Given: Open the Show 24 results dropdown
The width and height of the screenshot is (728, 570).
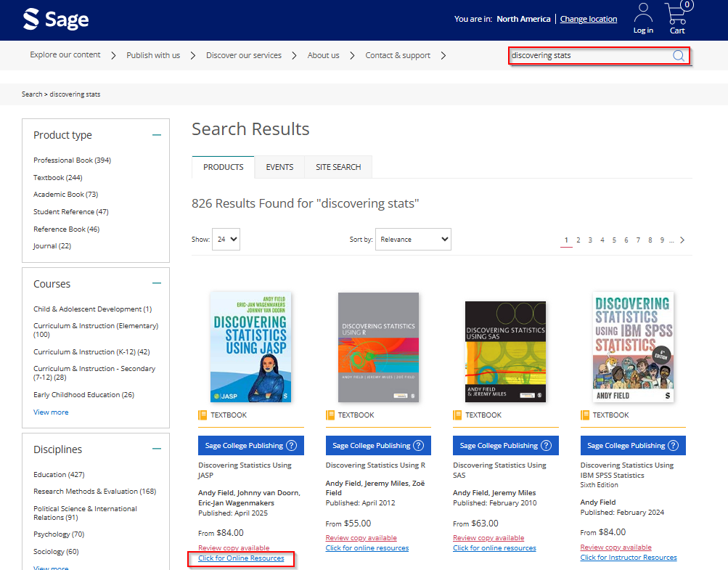Looking at the screenshot, I should tap(226, 239).
